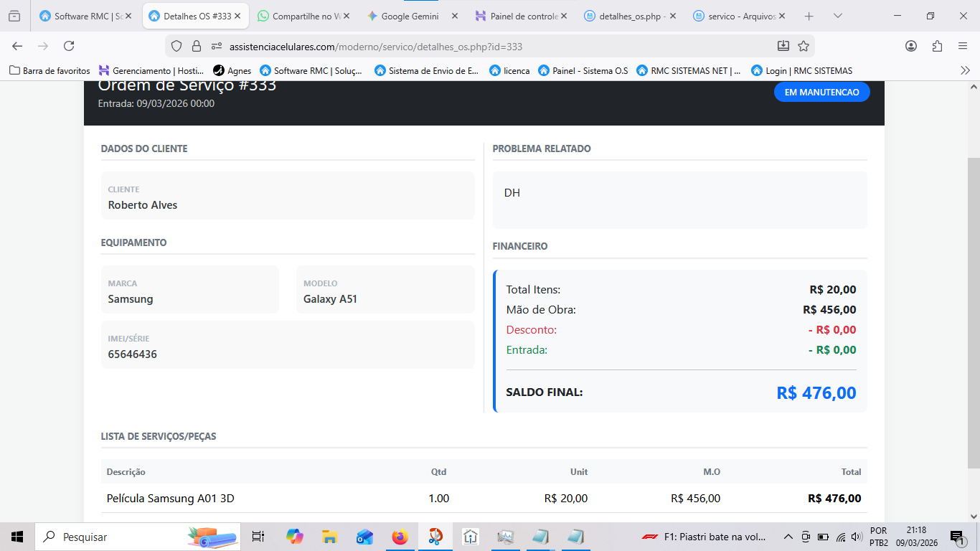Switch to the Google Gemini tab
Screen dimensions: 980x551
pyautogui.click(x=409, y=16)
